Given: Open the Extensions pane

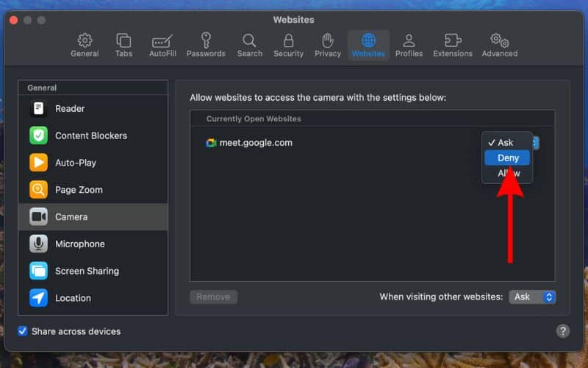Looking at the screenshot, I should 453,44.
